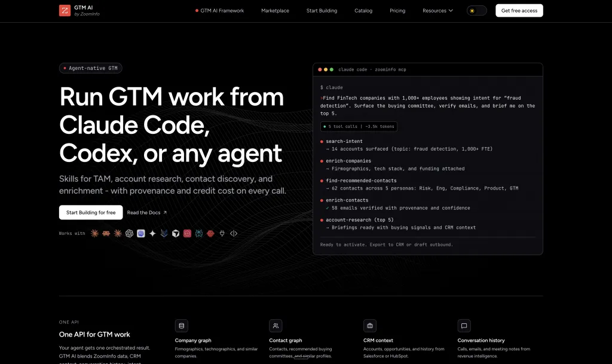612x364 pixels.
Task: Click the plug connector icon
Action: point(222,233)
